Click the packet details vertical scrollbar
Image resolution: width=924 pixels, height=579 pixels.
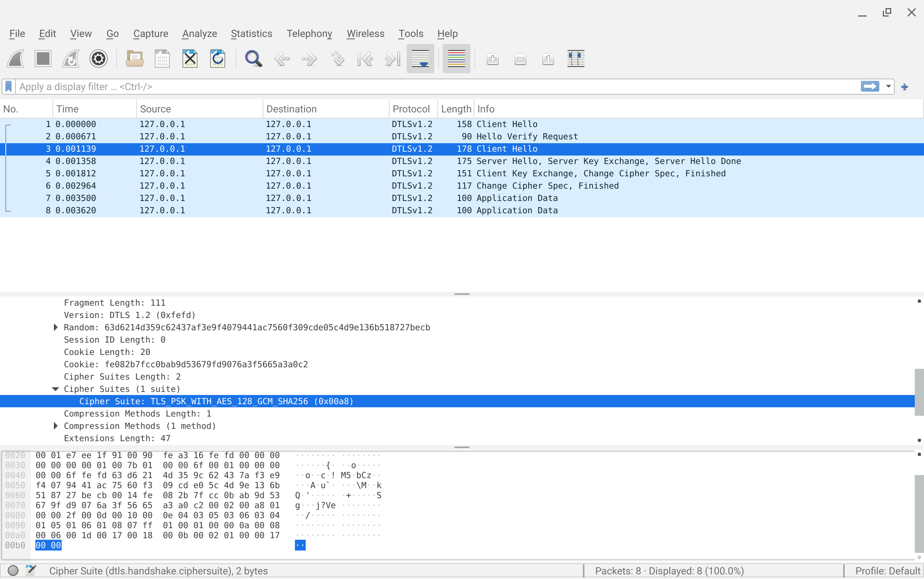click(x=919, y=393)
